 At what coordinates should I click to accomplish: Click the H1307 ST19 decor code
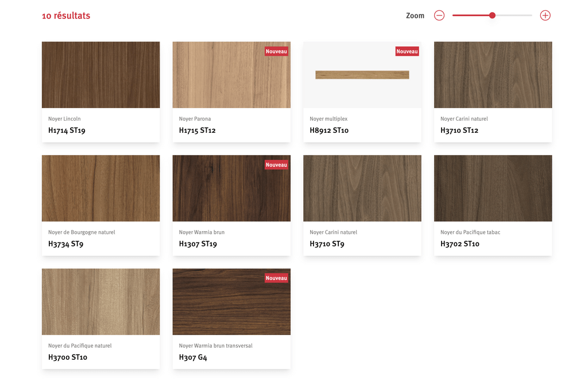[x=198, y=244]
